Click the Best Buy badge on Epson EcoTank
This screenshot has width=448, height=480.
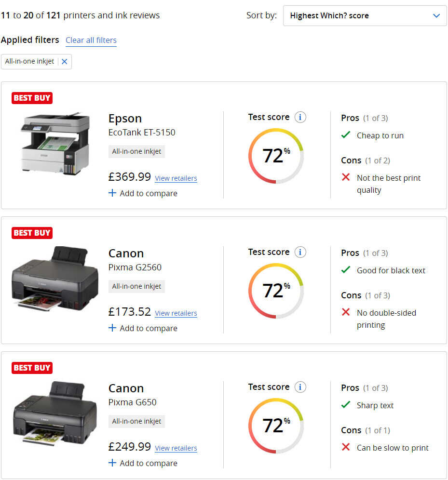pyautogui.click(x=32, y=98)
